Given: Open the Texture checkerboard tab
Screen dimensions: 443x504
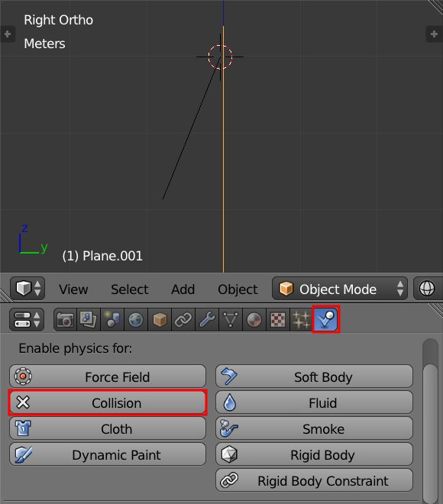Looking at the screenshot, I should click(278, 320).
